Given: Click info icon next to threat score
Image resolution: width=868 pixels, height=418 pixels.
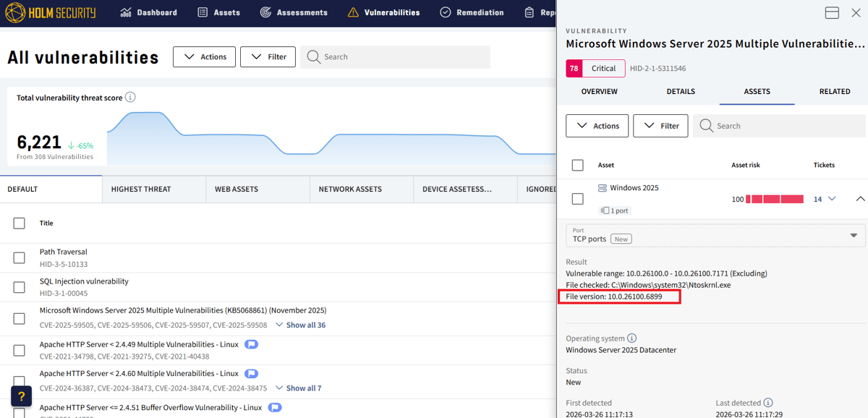Looking at the screenshot, I should (130, 98).
